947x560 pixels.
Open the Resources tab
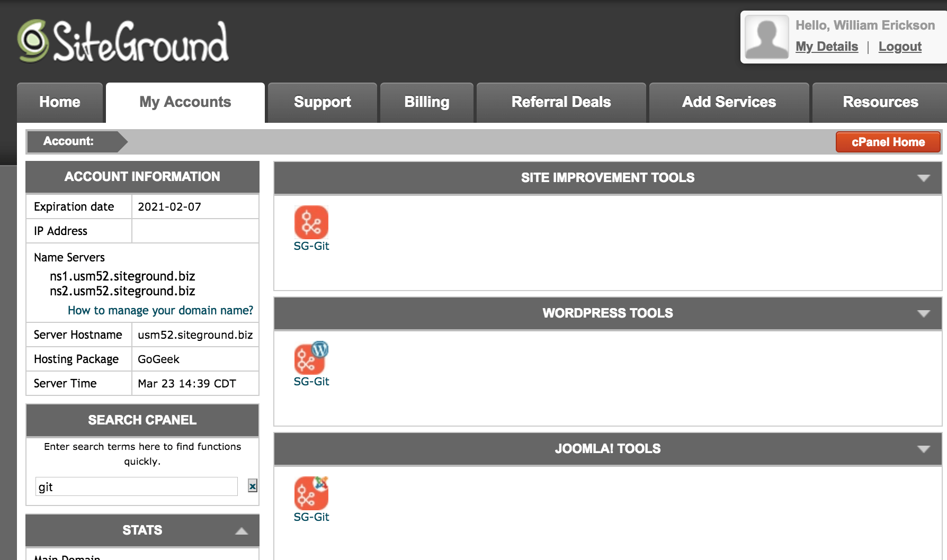pyautogui.click(x=880, y=102)
